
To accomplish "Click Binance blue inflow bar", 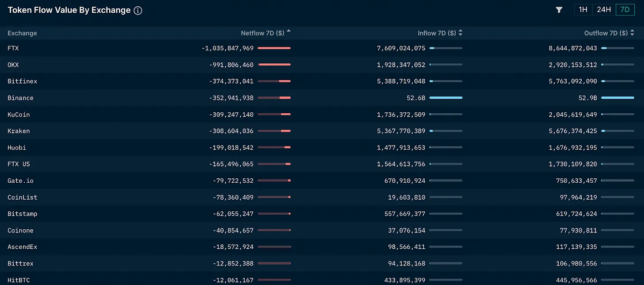I will (446, 97).
